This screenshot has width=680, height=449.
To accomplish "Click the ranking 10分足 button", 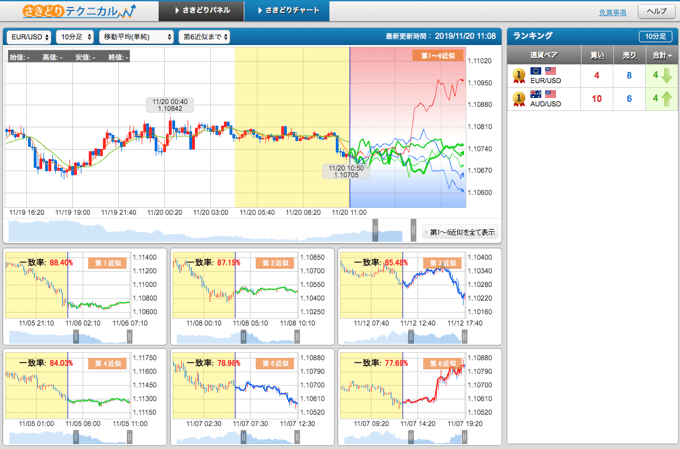I will click(x=655, y=36).
